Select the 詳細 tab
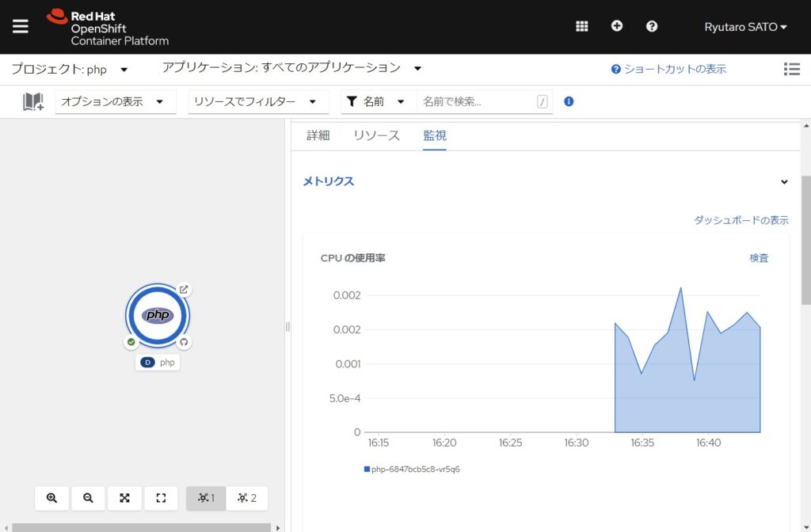811x532 pixels. 318,135
